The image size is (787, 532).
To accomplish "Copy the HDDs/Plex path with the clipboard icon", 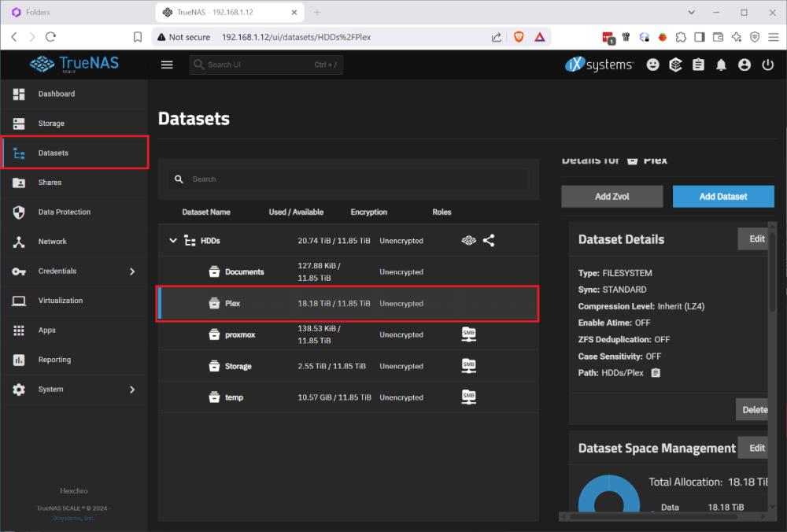I will click(x=656, y=372).
